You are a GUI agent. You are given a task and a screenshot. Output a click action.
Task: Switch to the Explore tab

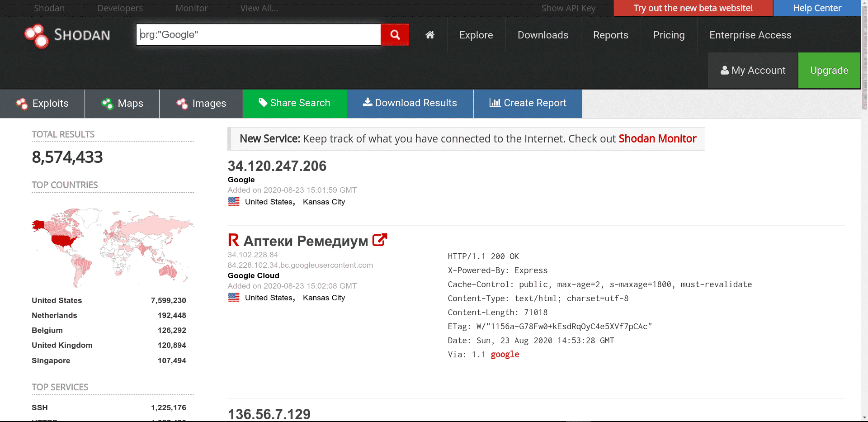[476, 35]
